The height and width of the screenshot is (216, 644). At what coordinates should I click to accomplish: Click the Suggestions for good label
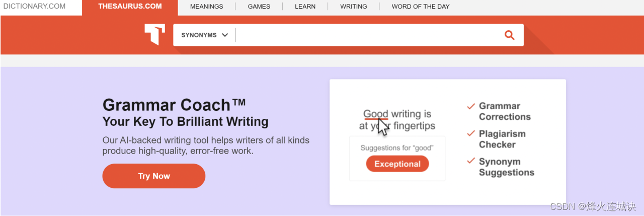[x=397, y=148]
